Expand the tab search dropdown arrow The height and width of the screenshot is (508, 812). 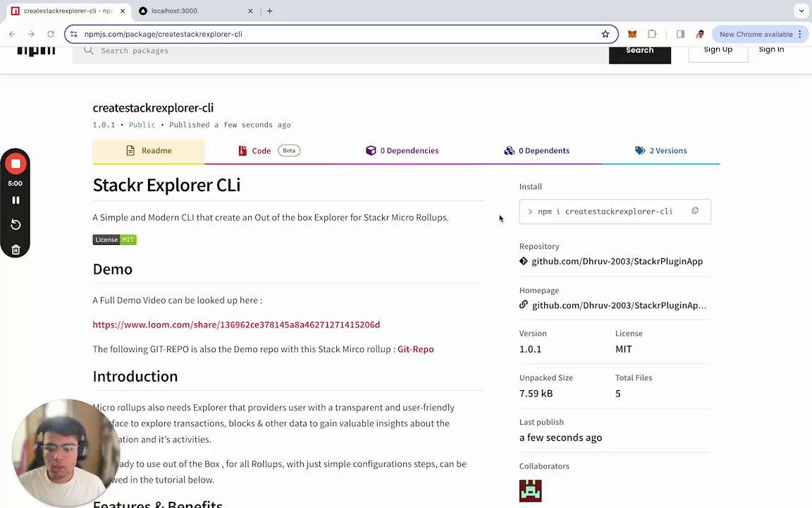pyautogui.click(x=801, y=11)
